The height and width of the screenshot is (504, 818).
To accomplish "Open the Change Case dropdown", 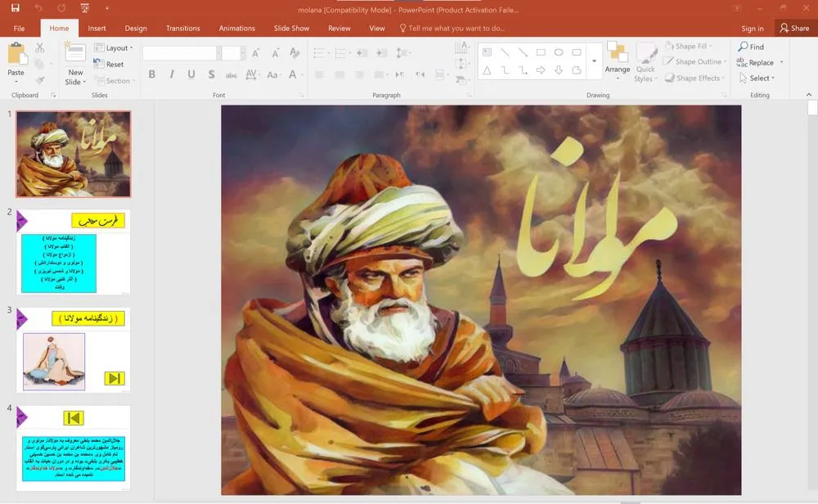I will tap(272, 74).
